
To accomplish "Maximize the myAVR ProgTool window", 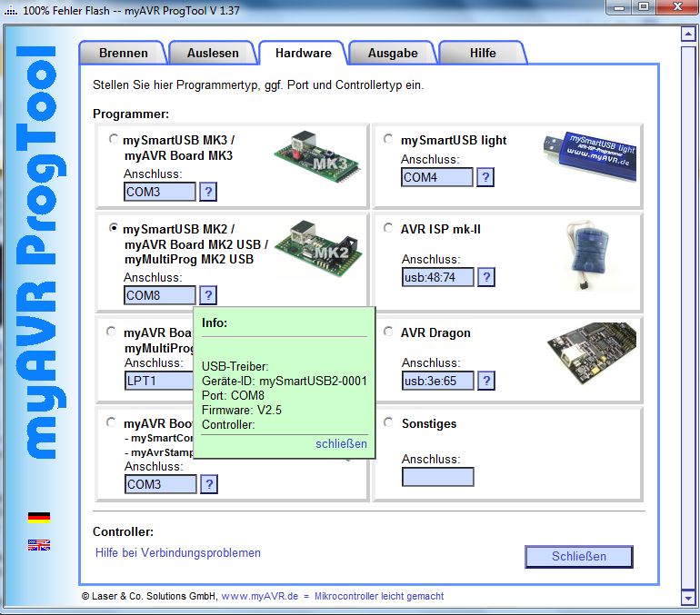I will point(644,7).
